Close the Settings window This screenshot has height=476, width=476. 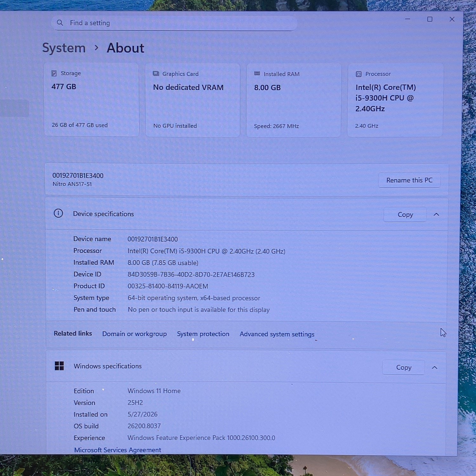pos(452,19)
